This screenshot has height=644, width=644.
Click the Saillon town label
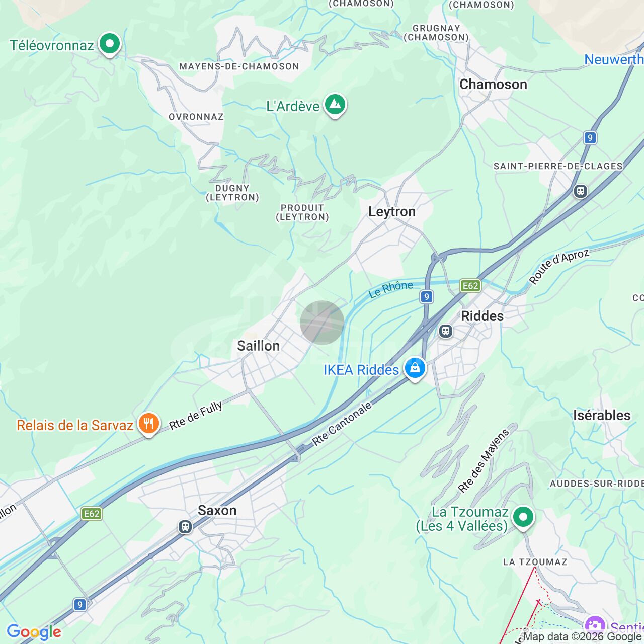click(x=258, y=346)
